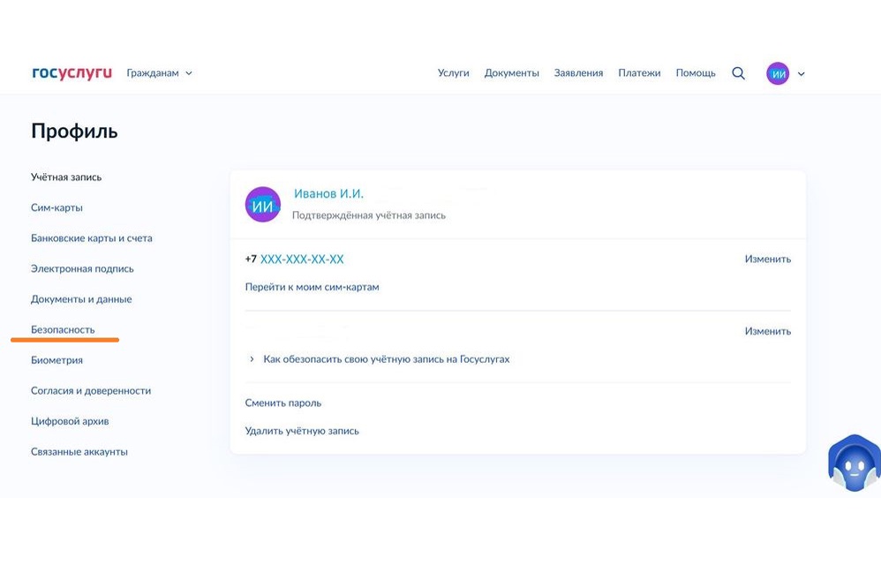
Task: Click the ИИ avatar in header
Action: pyautogui.click(x=778, y=74)
